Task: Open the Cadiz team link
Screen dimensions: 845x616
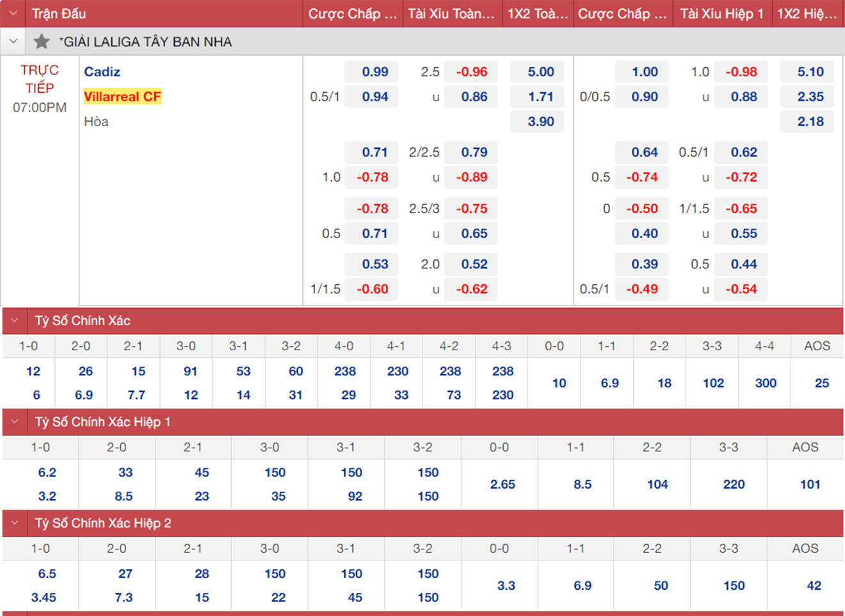Action: point(102,72)
